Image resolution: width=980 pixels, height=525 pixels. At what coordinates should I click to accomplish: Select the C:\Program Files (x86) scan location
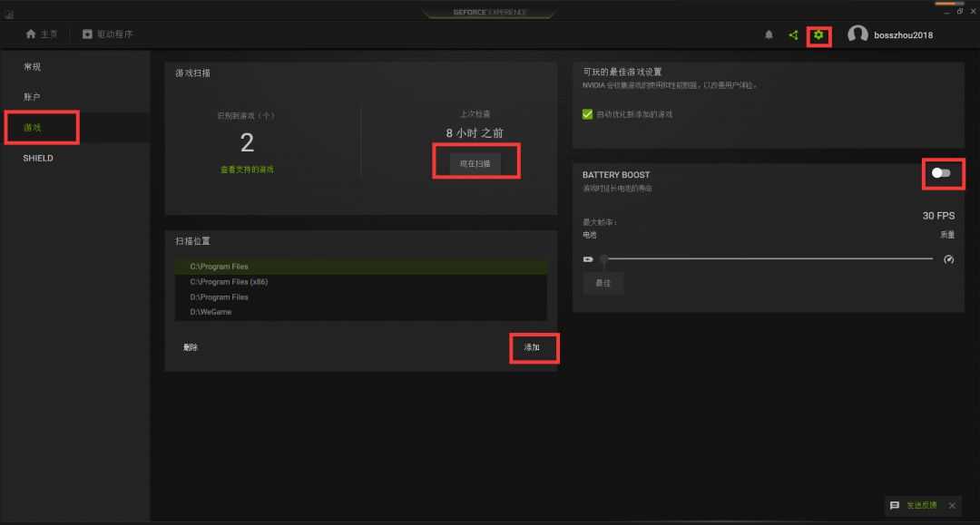(x=360, y=281)
